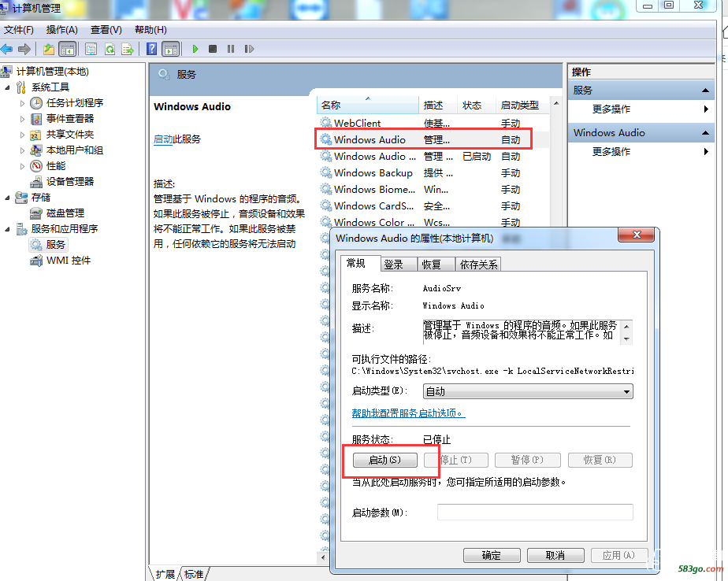Open 更多操作 under the 服务 section
Viewport: 728px width, 581px height.
tap(611, 109)
